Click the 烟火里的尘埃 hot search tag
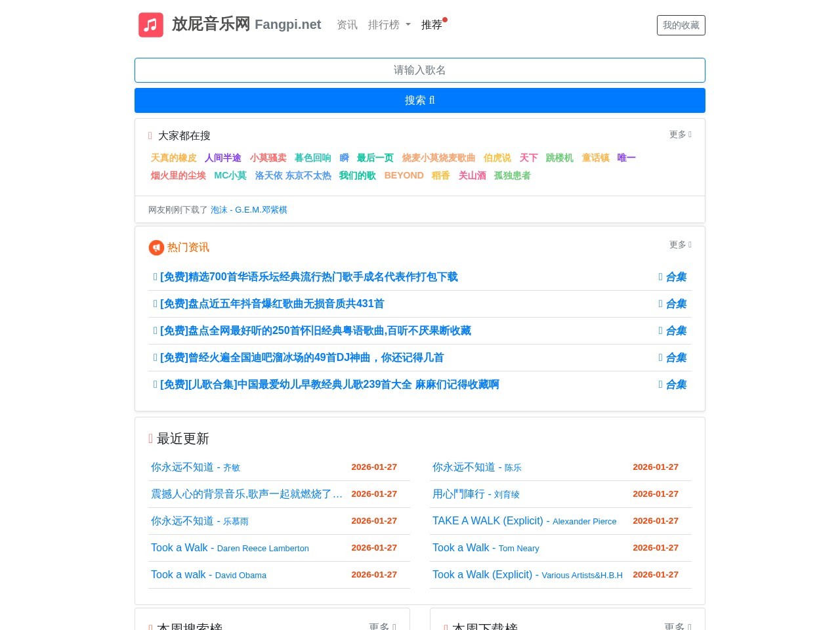Screen dimensions: 840x630 tap(178, 175)
